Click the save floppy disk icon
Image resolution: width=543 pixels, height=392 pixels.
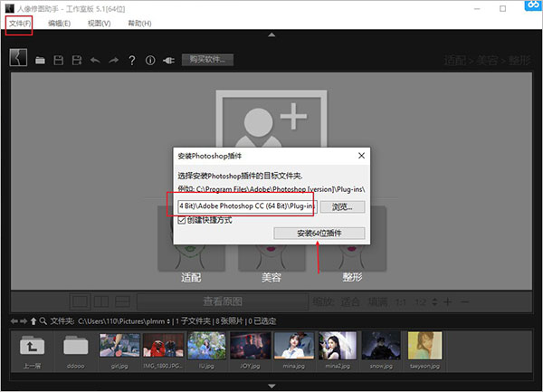(x=59, y=61)
